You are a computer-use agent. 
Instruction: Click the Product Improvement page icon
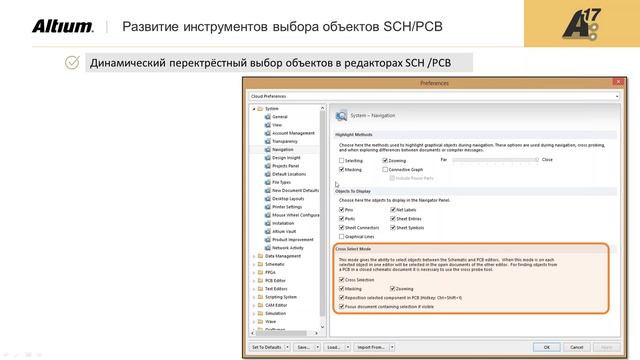pyautogui.click(x=268, y=240)
